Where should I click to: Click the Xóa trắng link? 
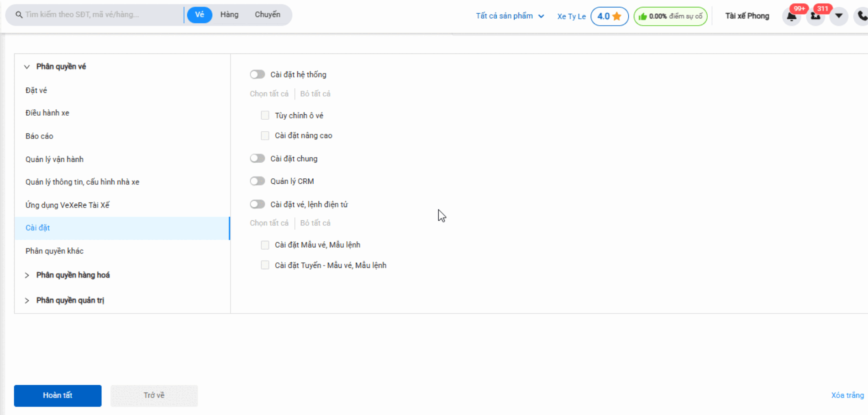847,395
